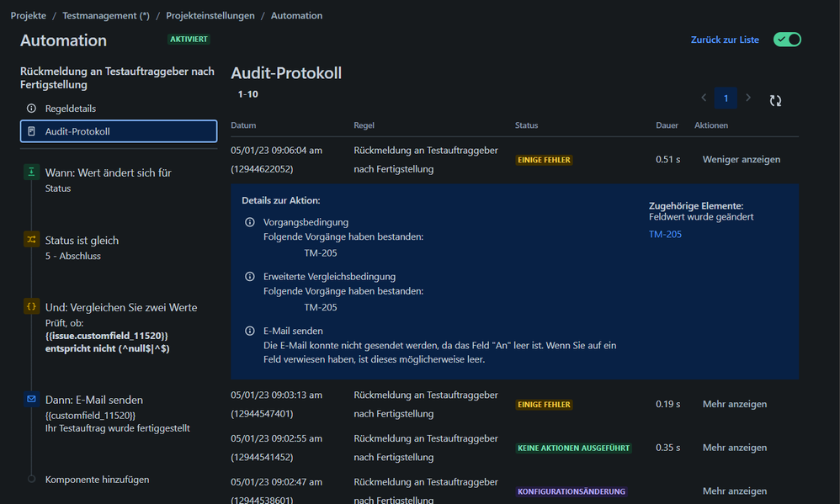
Task: Click the trigger icon for 'Wann: Wert ändert sich'
Action: [30, 171]
